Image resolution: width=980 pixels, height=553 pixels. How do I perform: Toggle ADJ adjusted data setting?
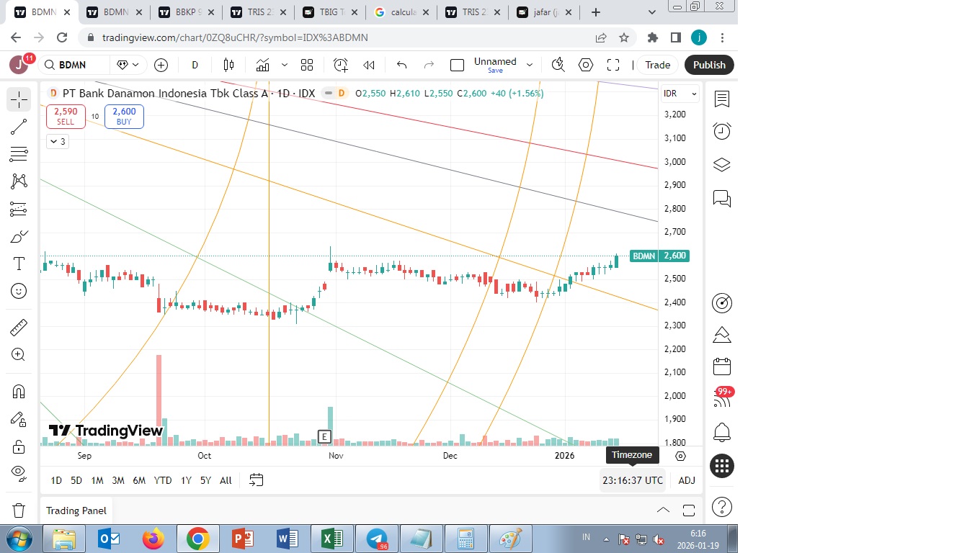pyautogui.click(x=687, y=480)
